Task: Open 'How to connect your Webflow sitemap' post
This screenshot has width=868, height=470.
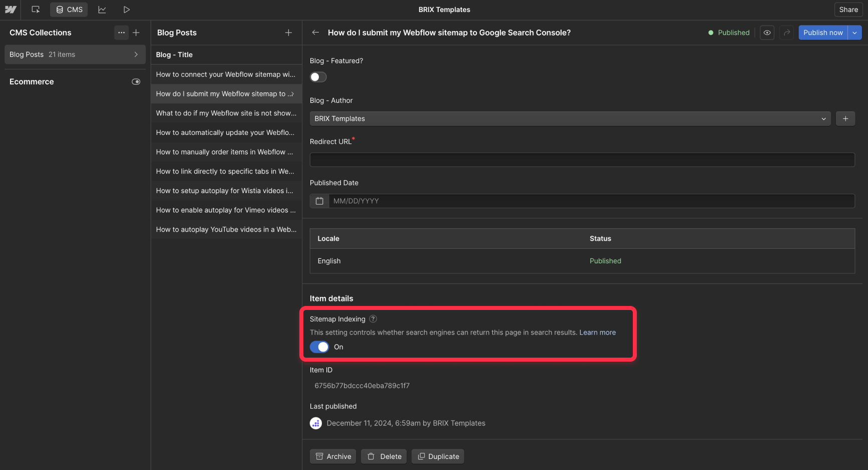Action: coord(227,74)
